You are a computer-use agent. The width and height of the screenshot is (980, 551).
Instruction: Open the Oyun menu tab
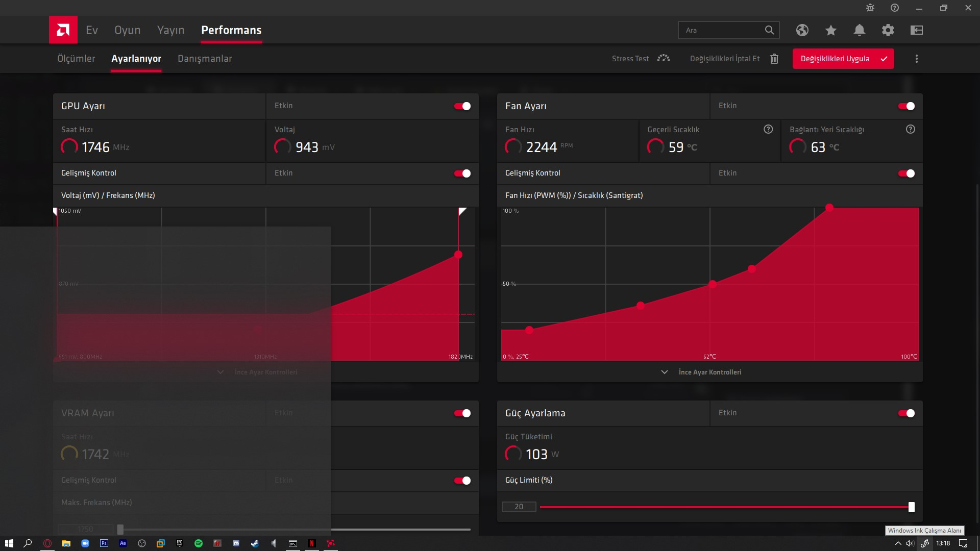click(127, 30)
